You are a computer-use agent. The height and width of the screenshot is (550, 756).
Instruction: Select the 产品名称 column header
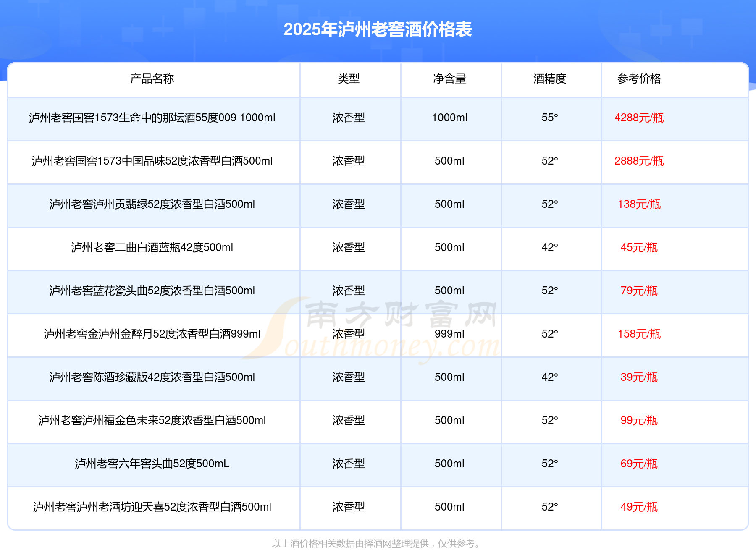[152, 79]
